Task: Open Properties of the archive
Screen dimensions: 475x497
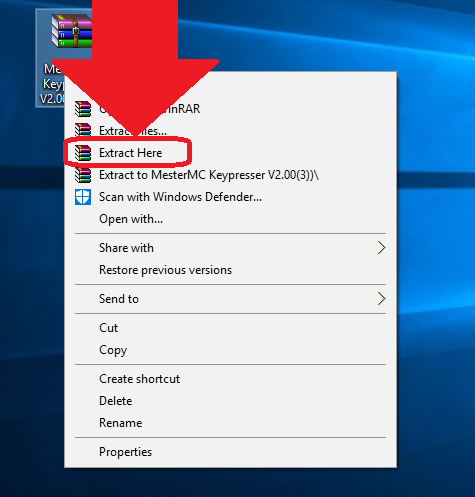Action: [x=230, y=452]
